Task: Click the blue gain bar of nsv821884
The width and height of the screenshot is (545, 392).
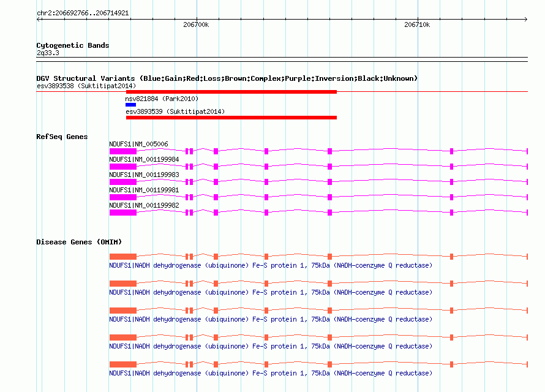Action: pyautogui.click(x=130, y=105)
